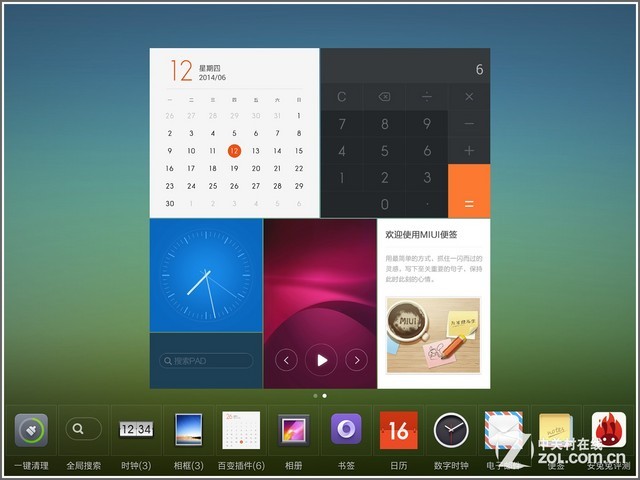This screenshot has height=480, width=640.
Task: Open the 时钟(3) clock widget group
Action: (136, 431)
